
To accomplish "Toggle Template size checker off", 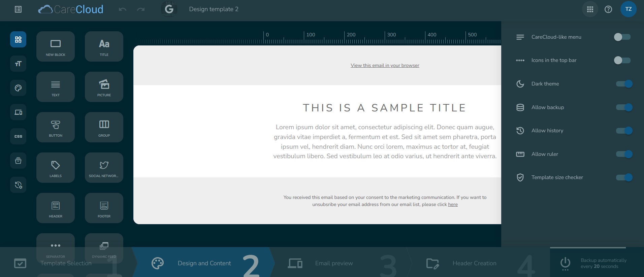I will tap(624, 177).
